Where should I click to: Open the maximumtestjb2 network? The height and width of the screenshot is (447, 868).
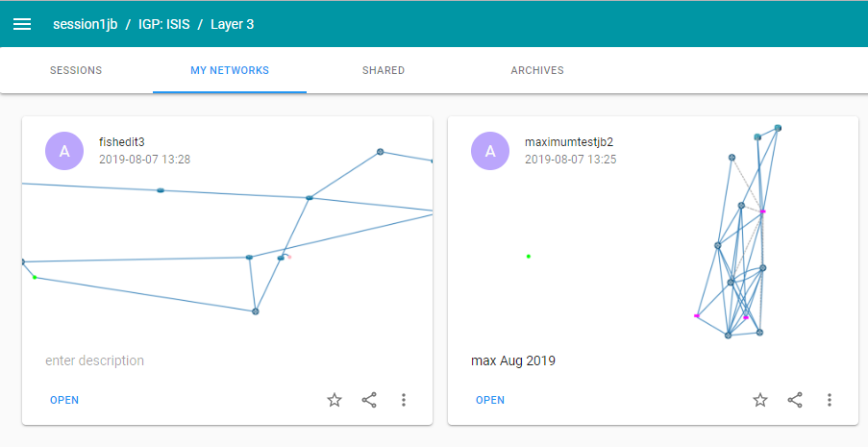490,400
